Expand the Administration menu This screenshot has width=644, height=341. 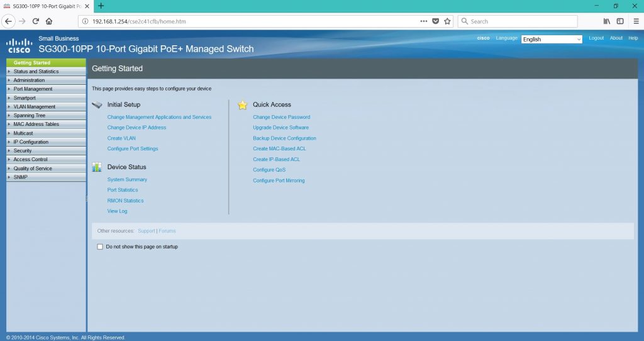(x=46, y=80)
